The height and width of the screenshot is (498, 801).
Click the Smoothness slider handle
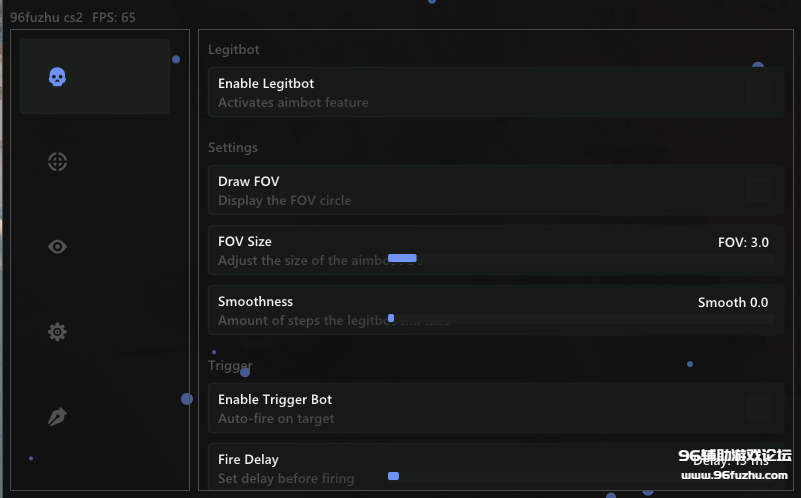click(x=391, y=318)
